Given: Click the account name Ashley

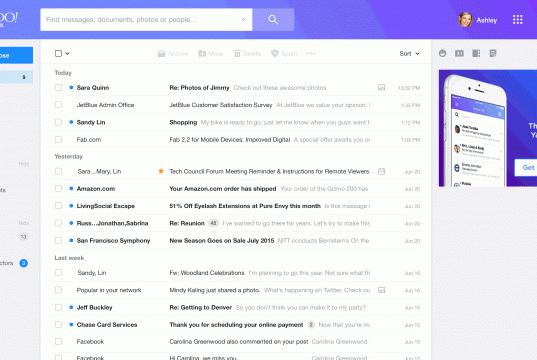Looking at the screenshot, I should 487,20.
